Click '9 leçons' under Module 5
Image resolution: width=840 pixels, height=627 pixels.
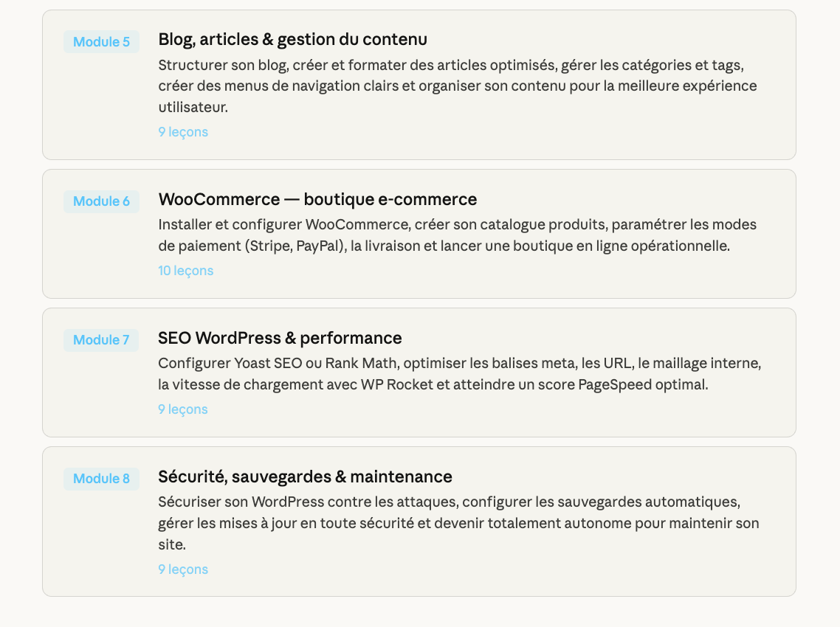pyautogui.click(x=183, y=132)
